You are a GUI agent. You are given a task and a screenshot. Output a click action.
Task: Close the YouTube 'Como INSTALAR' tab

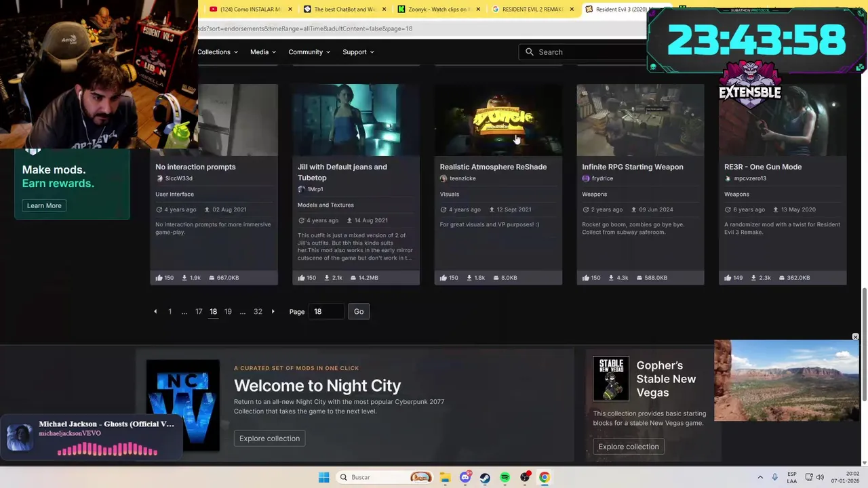[290, 9]
